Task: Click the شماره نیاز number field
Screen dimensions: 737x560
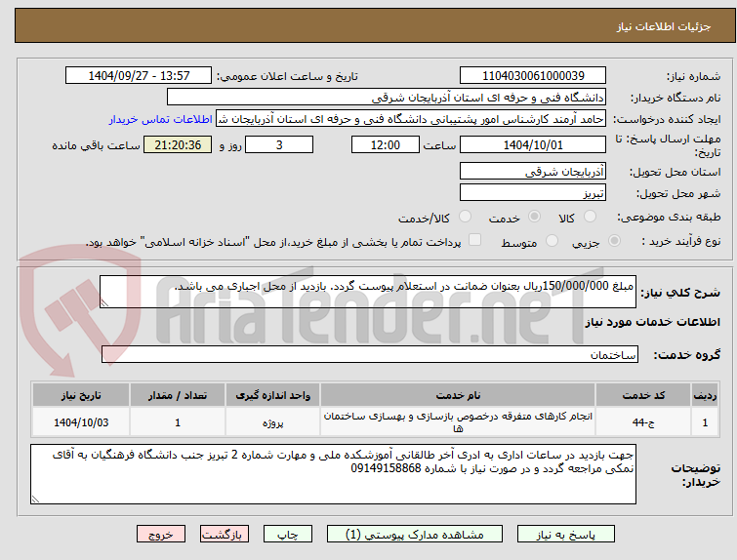Action: pyautogui.click(x=533, y=76)
